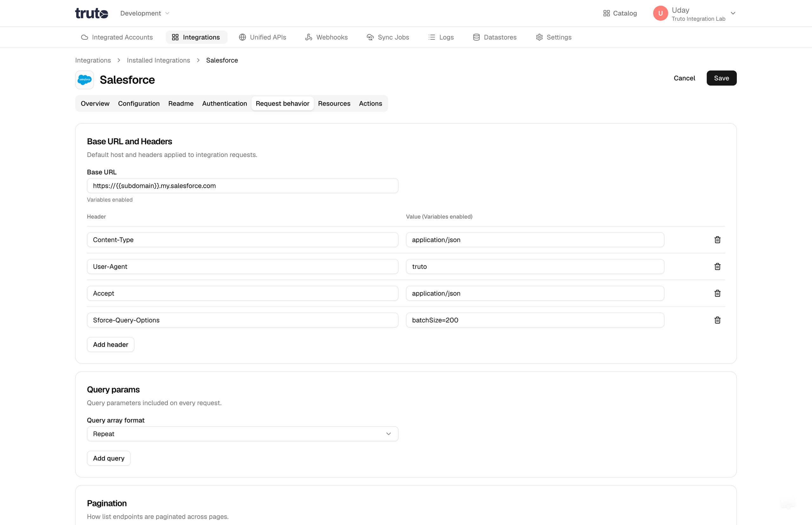
Task: Click the Datastores database icon
Action: pyautogui.click(x=476, y=37)
